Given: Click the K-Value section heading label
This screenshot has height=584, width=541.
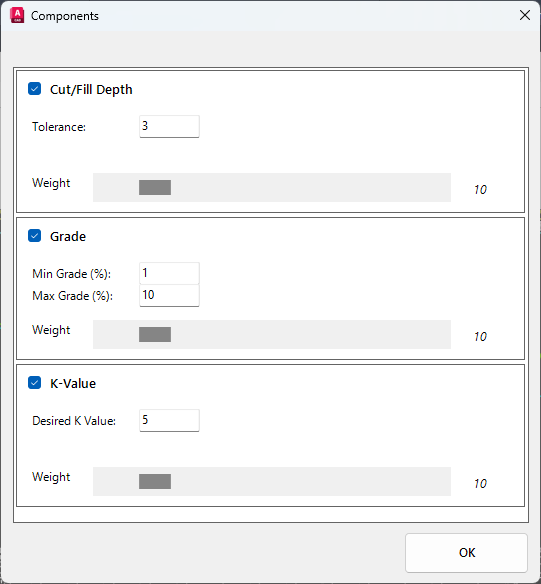Looking at the screenshot, I should (x=73, y=384).
